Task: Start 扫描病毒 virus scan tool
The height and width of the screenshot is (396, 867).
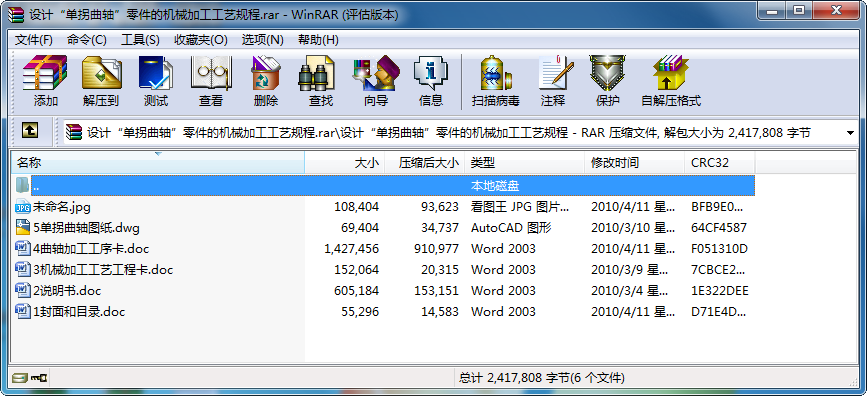Action: pyautogui.click(x=495, y=81)
